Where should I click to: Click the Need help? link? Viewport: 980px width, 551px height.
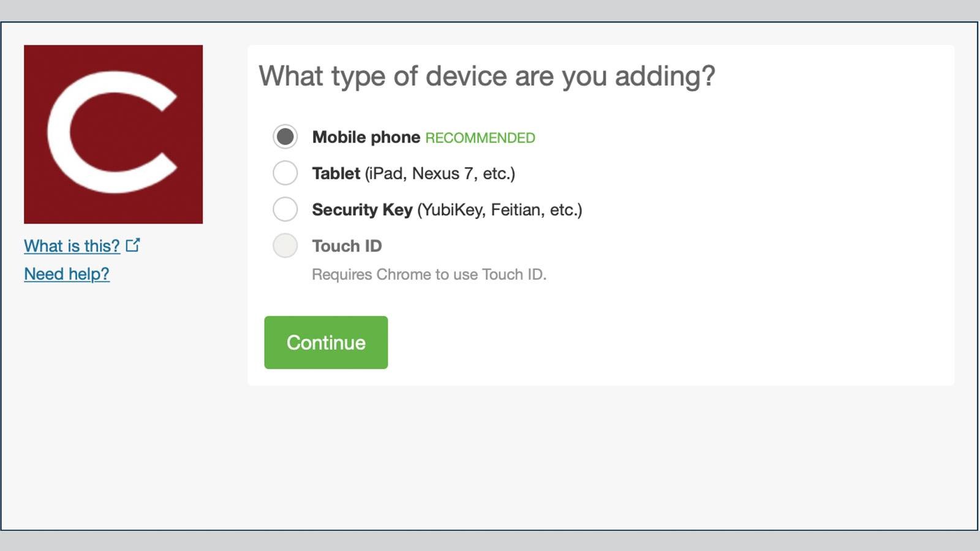coord(67,274)
